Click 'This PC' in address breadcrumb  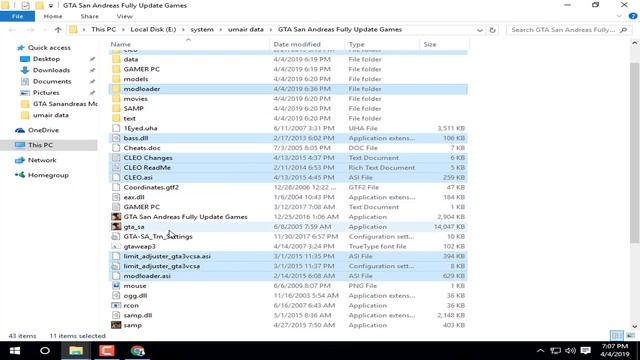(103, 29)
